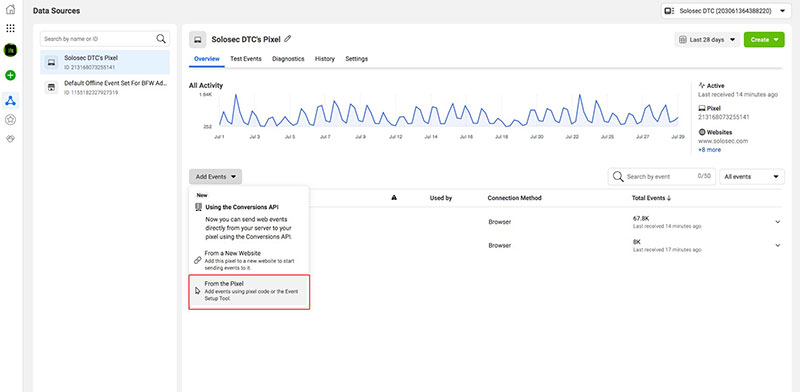Select Solosec DTC's Pixel in the list
Screen dimensions: 800x392
pos(105,62)
